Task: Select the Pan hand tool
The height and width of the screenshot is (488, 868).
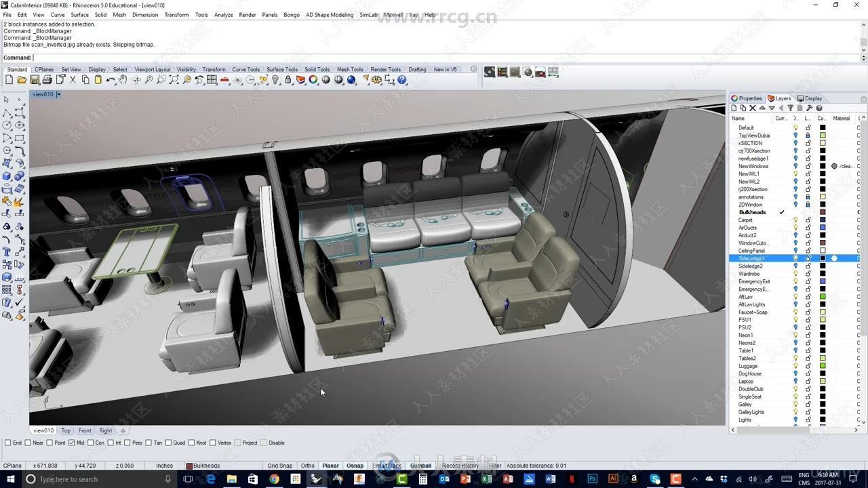Action: click(123, 79)
